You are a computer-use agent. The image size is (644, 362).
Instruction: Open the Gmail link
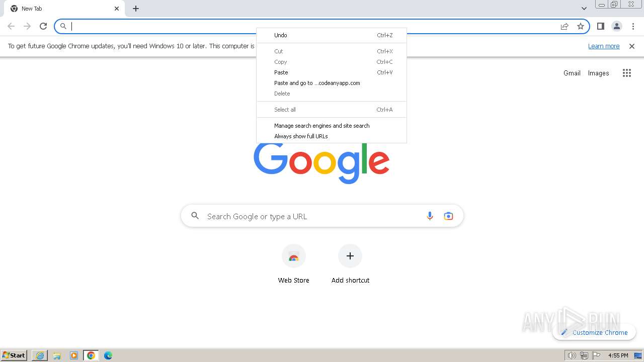point(572,73)
